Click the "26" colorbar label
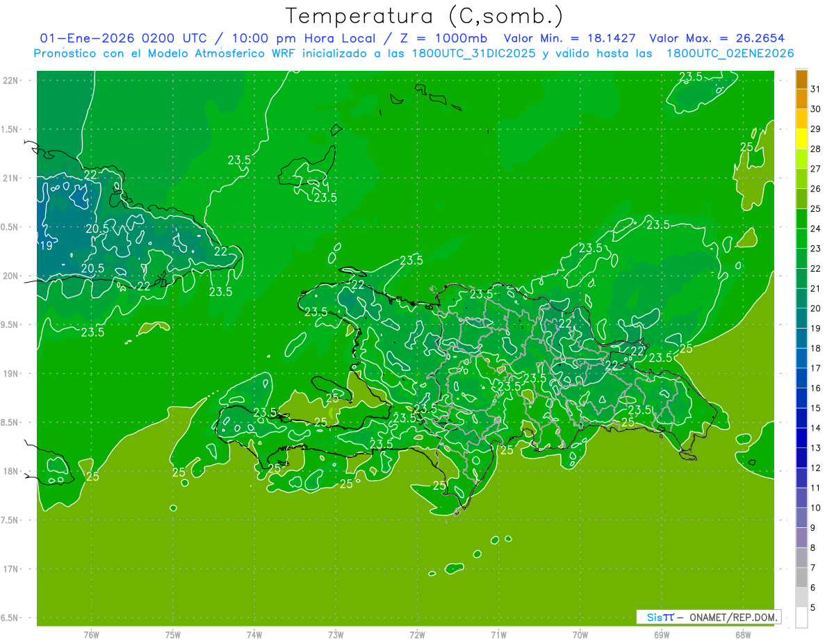 [816, 188]
